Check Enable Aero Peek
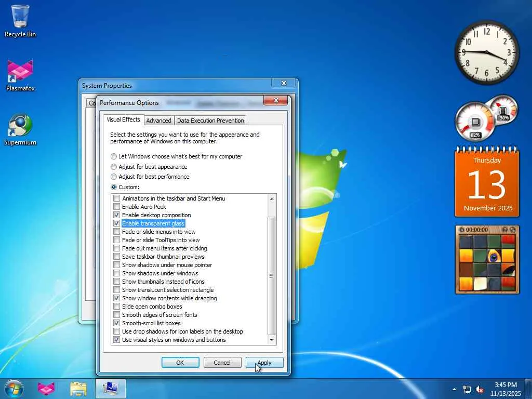This screenshot has height=399, width=532. (x=117, y=207)
